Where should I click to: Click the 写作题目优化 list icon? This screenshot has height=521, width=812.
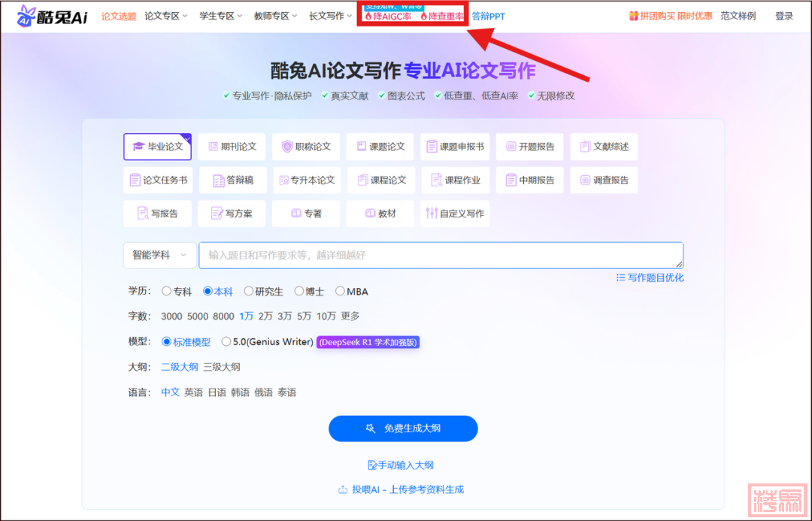[x=620, y=277]
